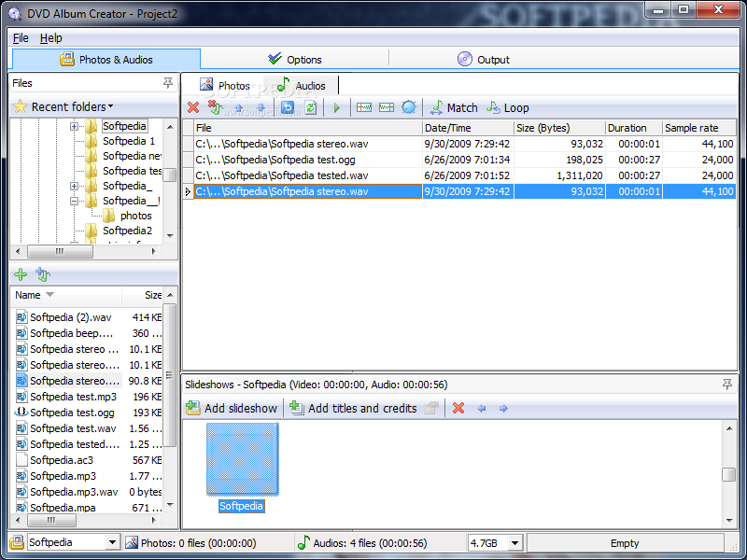Click the grayed slideshow properties icon
747x560 pixels.
click(430, 408)
